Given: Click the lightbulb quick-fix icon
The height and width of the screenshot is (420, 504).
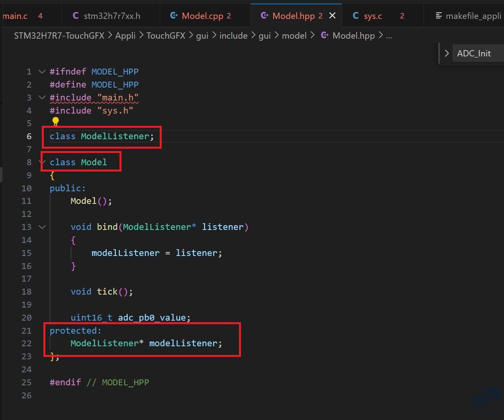Looking at the screenshot, I should (56, 121).
